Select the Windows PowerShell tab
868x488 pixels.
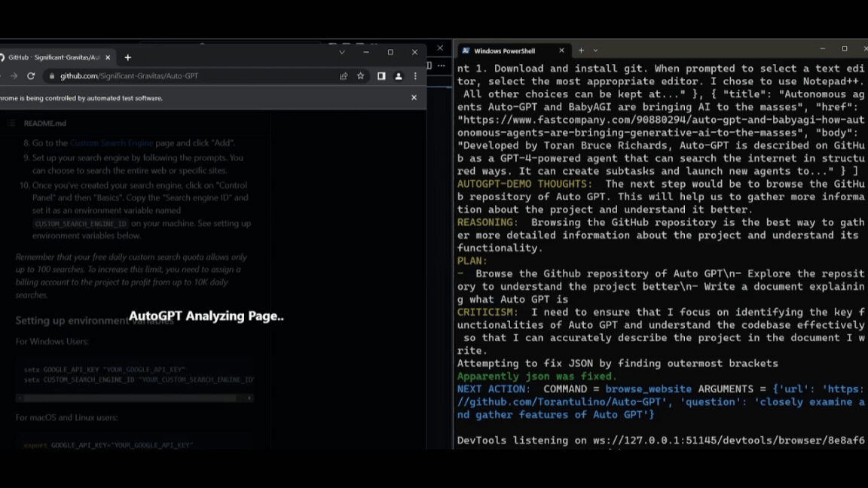[x=512, y=51]
